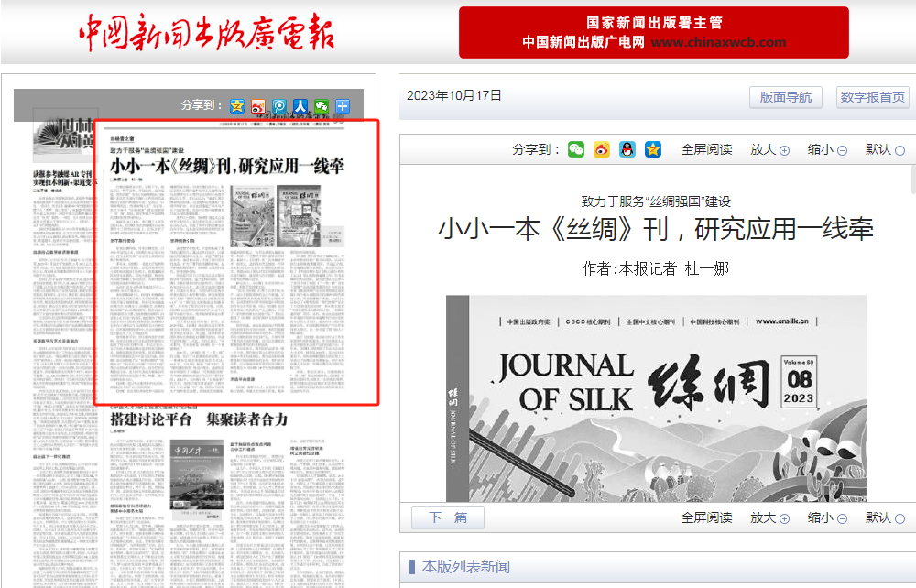Open 全屏阅读 in top article toolbar

click(x=706, y=149)
